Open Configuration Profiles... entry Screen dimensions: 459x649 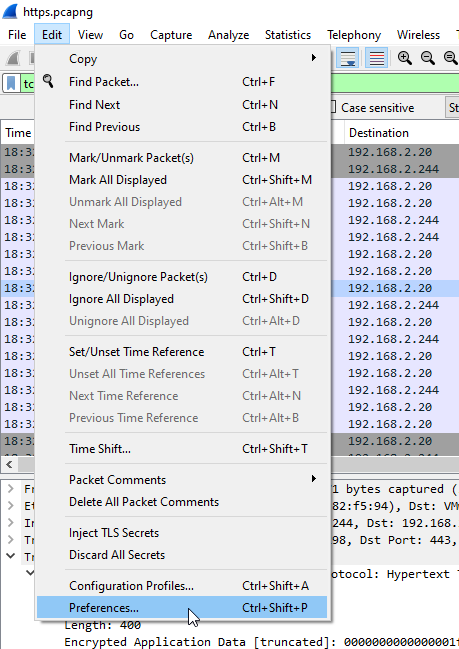[182, 586]
